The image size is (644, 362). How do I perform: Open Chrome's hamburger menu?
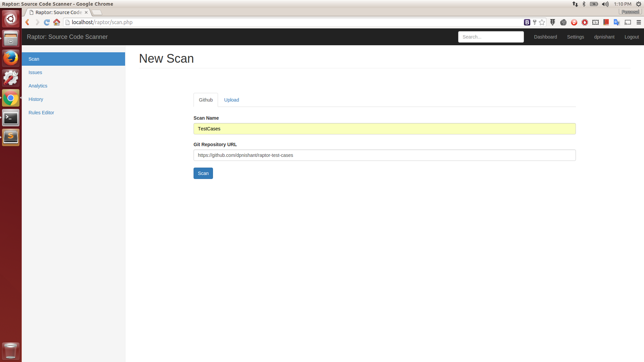[x=639, y=22]
